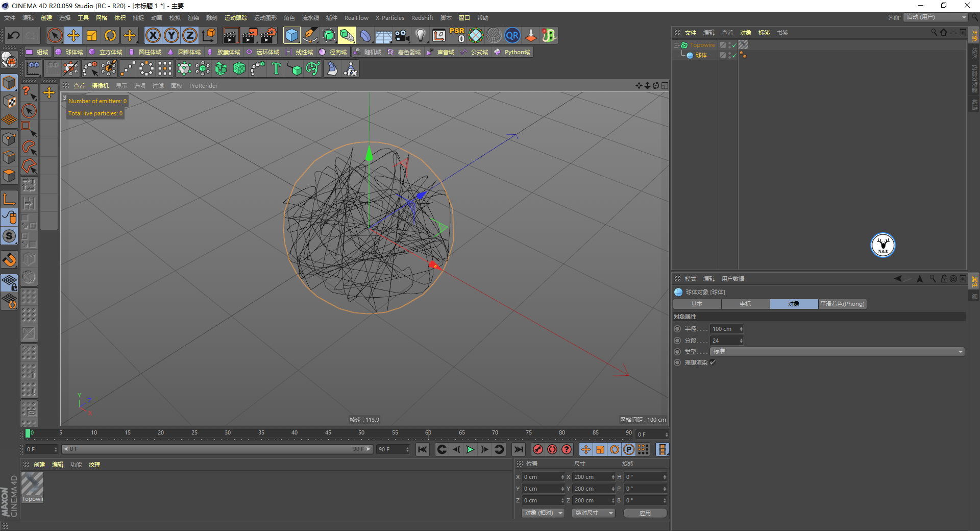
Task: Click the Topowire material tag
Action: [744, 45]
